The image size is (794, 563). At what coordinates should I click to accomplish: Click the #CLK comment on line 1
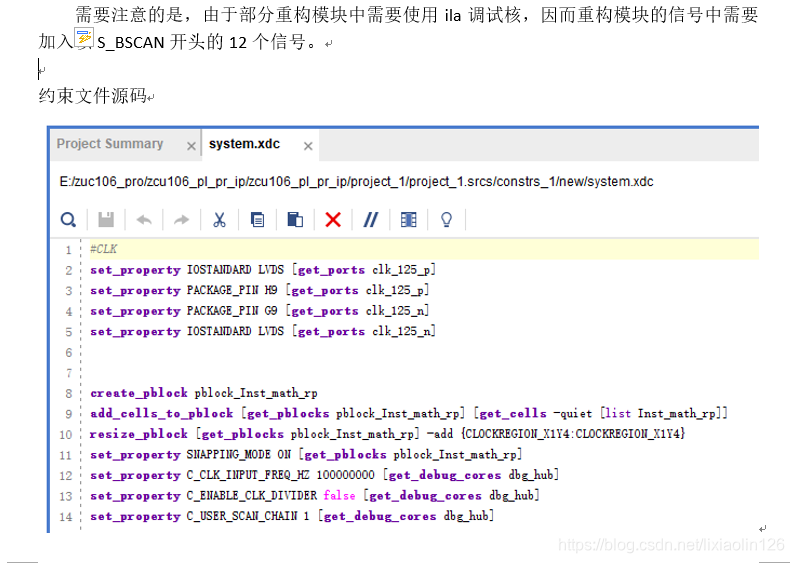click(103, 249)
